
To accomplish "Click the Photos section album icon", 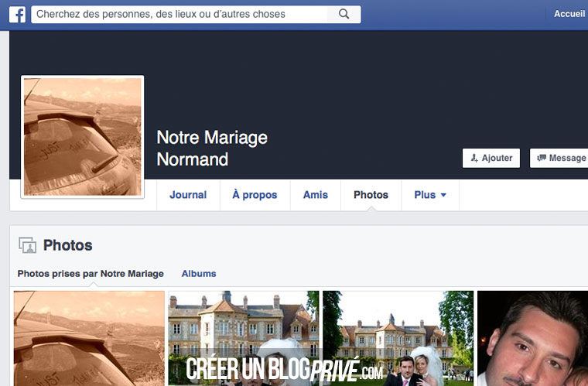I will [27, 245].
